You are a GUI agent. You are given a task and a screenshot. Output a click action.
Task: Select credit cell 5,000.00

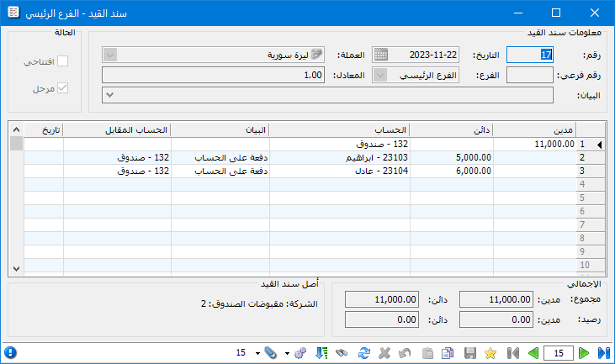tap(452, 157)
